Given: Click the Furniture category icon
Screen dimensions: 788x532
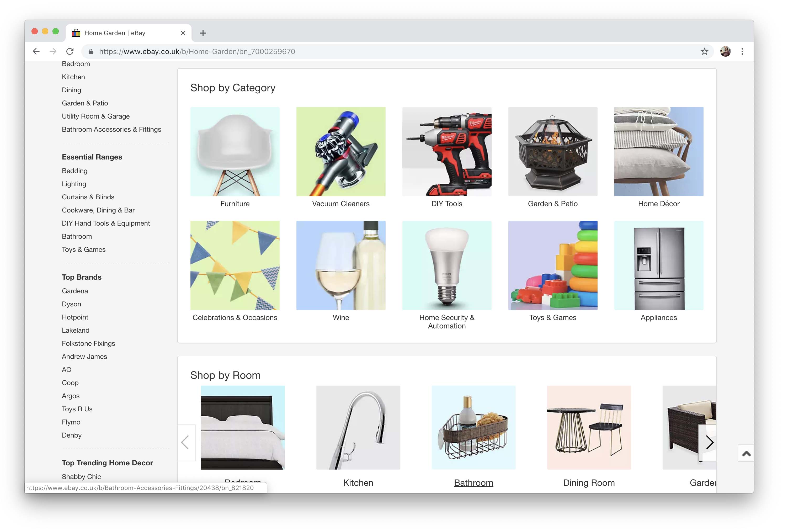Looking at the screenshot, I should [235, 151].
